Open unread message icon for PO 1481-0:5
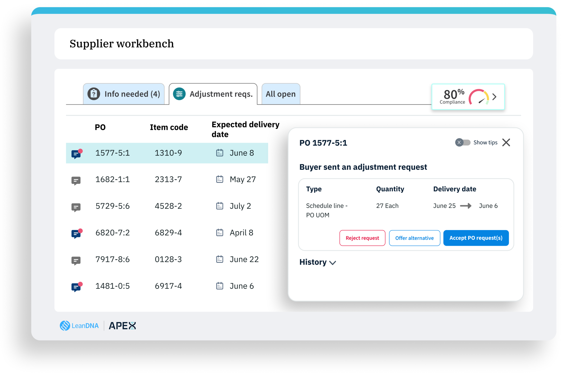 coord(77,287)
